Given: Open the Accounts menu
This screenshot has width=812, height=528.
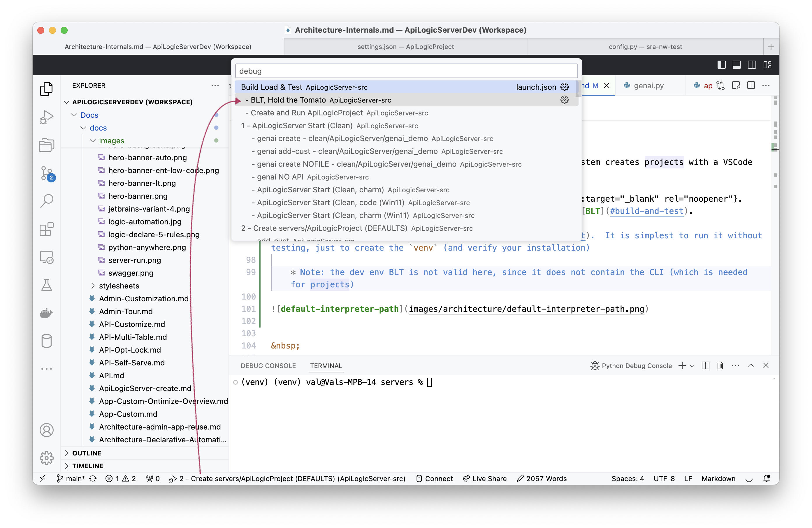Looking at the screenshot, I should [46, 430].
